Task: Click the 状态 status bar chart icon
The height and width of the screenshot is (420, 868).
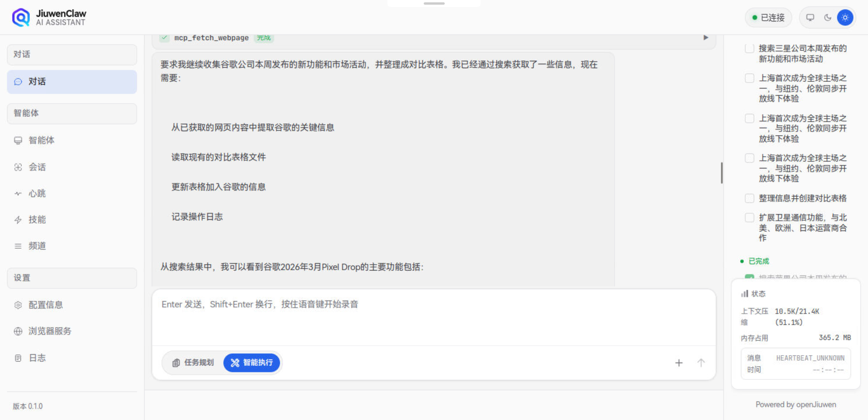Action: (x=745, y=294)
